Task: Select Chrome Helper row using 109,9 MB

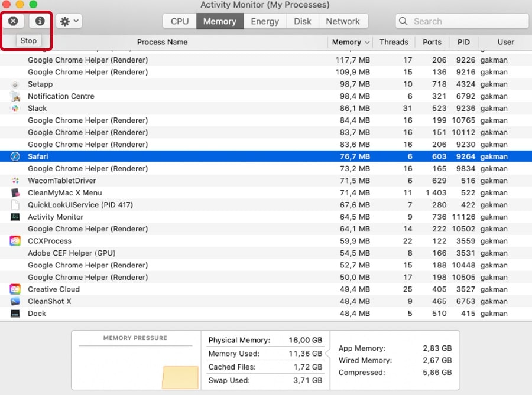Action: [266, 72]
